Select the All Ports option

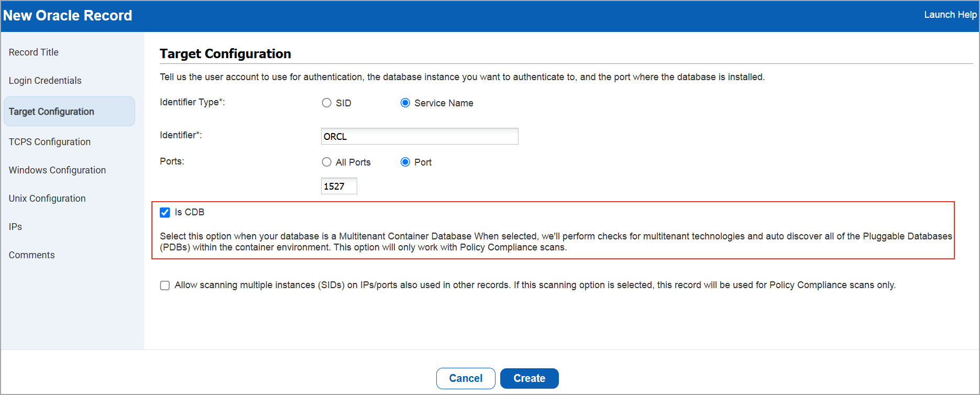[327, 162]
